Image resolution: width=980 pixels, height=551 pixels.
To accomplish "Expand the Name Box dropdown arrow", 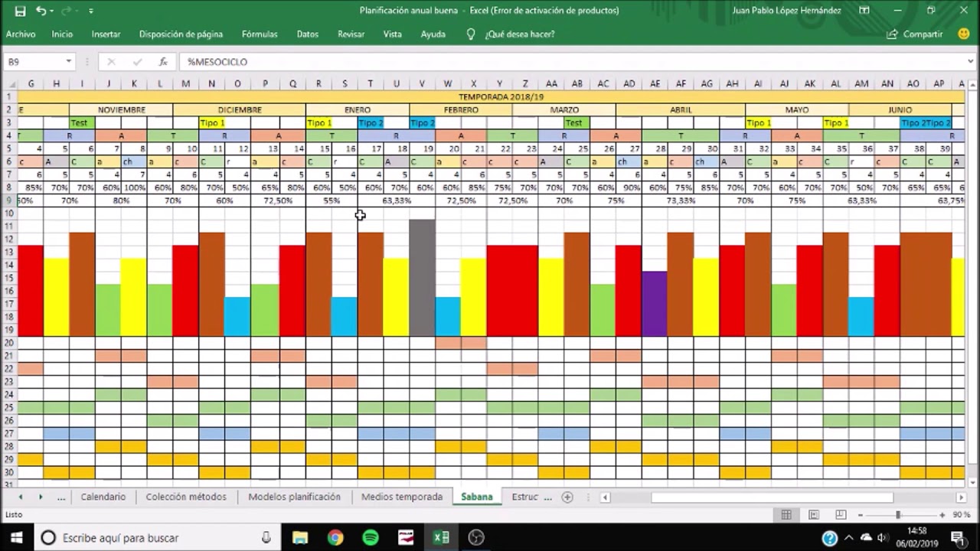I will (x=68, y=61).
